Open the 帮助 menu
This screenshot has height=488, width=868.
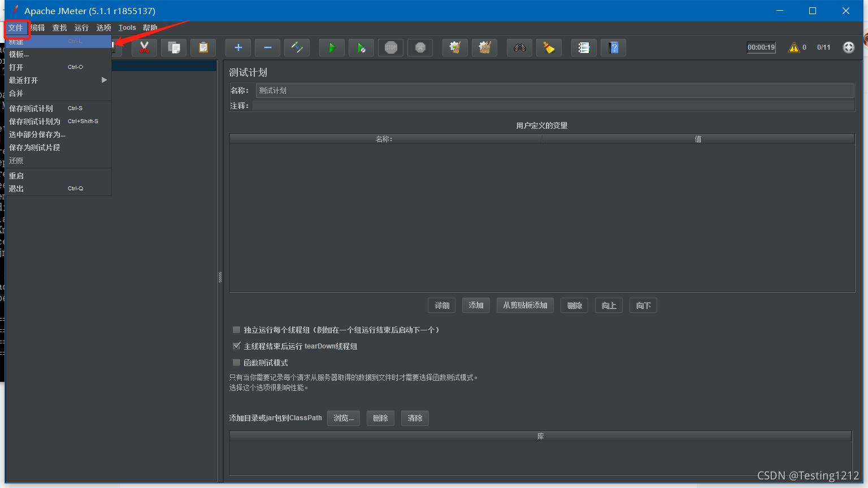click(150, 28)
